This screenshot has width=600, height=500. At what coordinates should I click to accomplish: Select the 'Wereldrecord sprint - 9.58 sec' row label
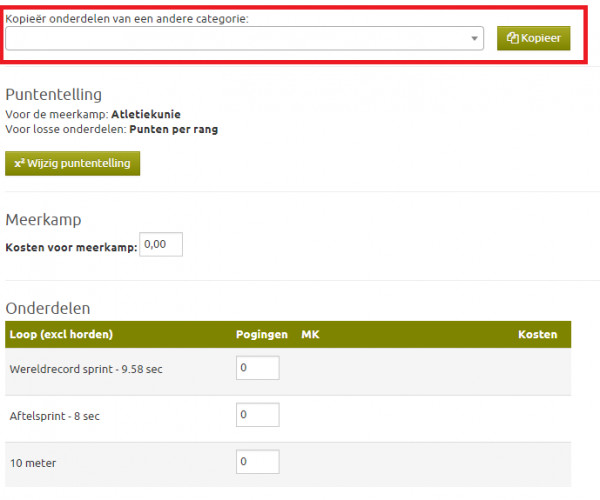click(x=85, y=369)
